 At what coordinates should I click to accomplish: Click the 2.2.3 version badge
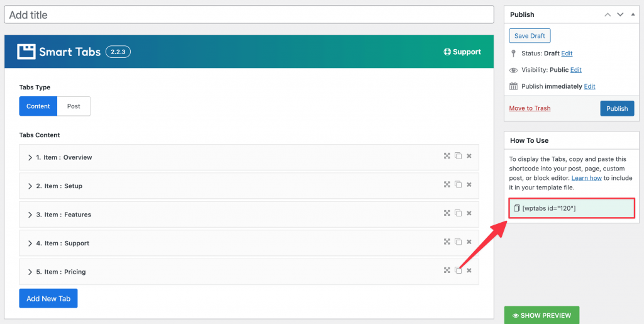point(118,52)
